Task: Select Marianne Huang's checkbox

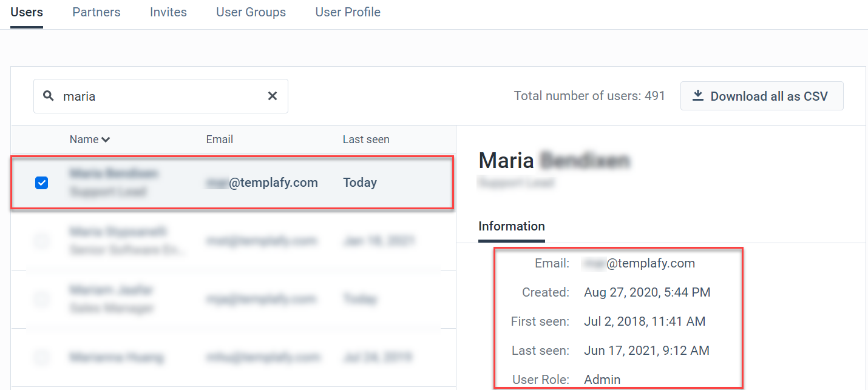Action: coord(41,358)
